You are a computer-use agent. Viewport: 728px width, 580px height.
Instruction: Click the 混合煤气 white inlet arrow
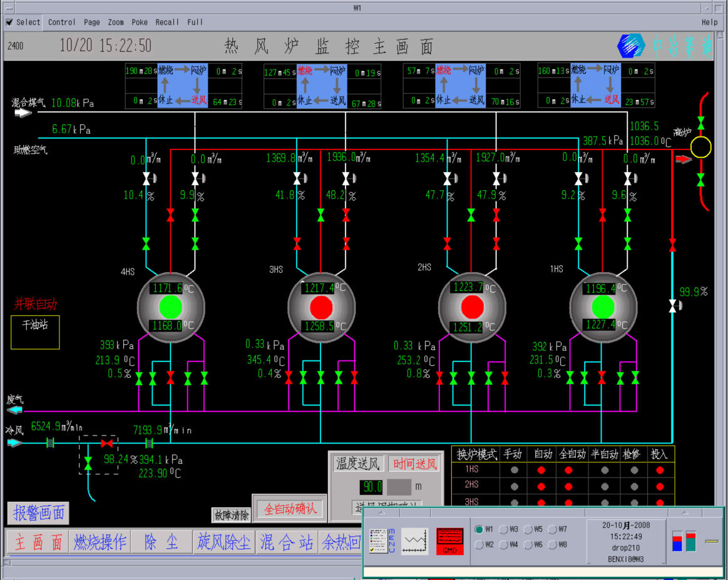pyautogui.click(x=23, y=113)
